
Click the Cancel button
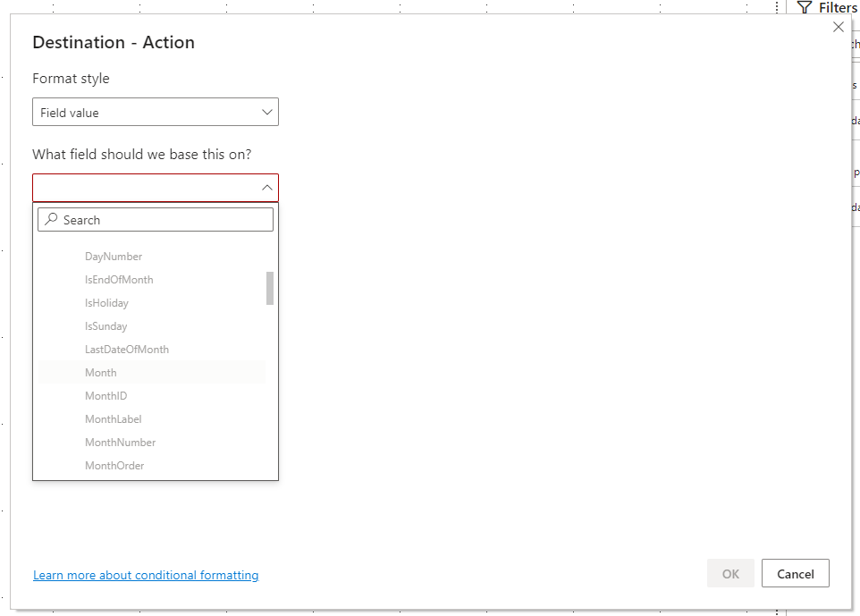coord(796,573)
